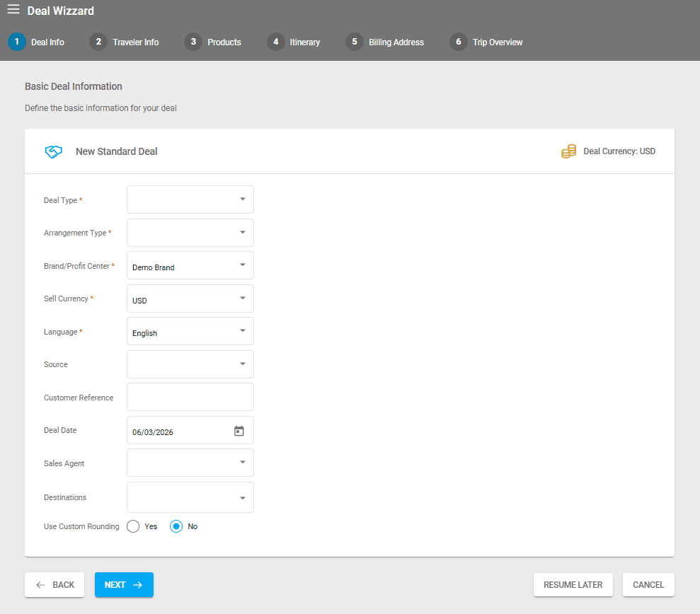The width and height of the screenshot is (700, 614).
Task: Click the CANCEL button
Action: point(648,585)
